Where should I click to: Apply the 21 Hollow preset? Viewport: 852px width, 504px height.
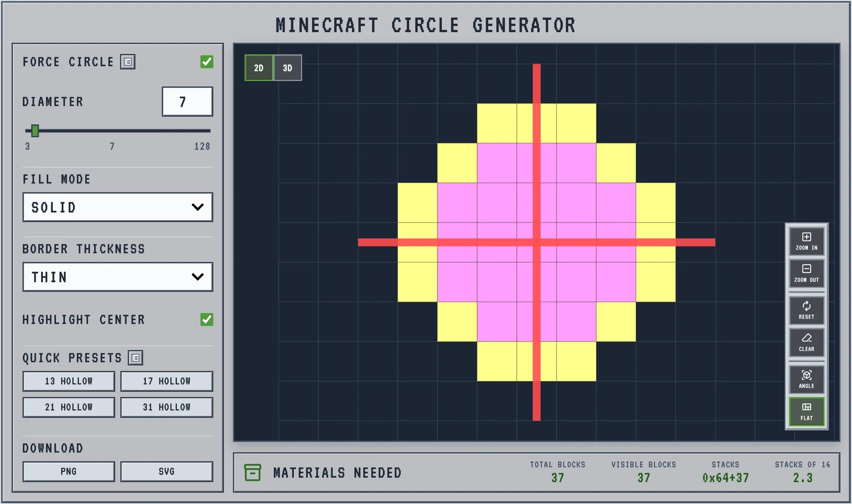click(x=69, y=407)
